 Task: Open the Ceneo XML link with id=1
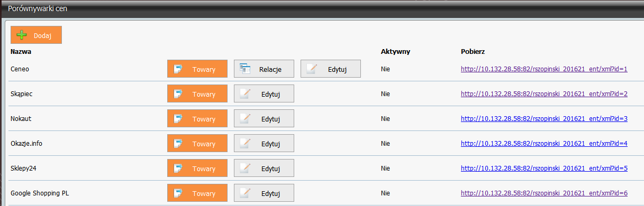point(544,69)
